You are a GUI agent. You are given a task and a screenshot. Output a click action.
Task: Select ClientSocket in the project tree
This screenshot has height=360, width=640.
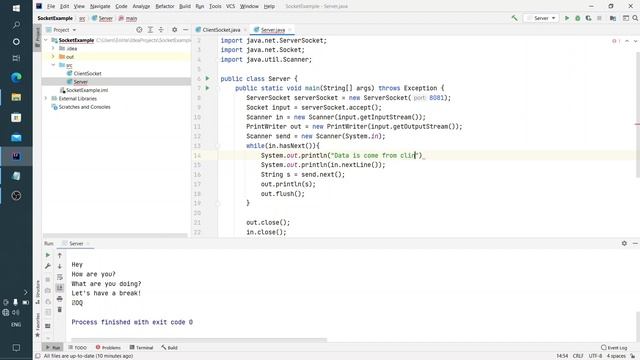click(x=87, y=73)
